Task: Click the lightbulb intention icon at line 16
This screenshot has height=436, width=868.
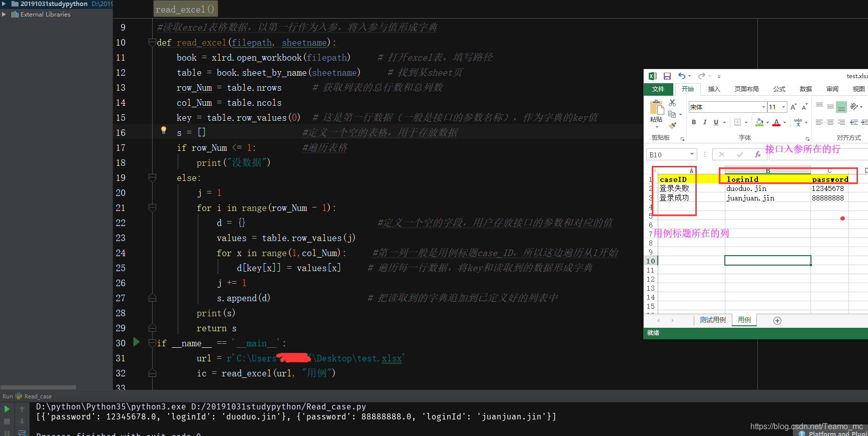Action: tap(164, 130)
